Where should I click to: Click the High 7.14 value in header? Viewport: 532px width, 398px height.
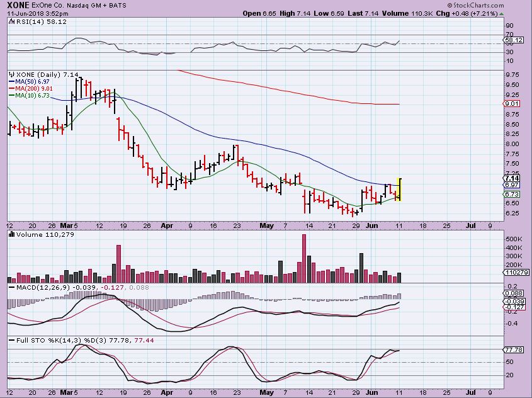(295, 14)
